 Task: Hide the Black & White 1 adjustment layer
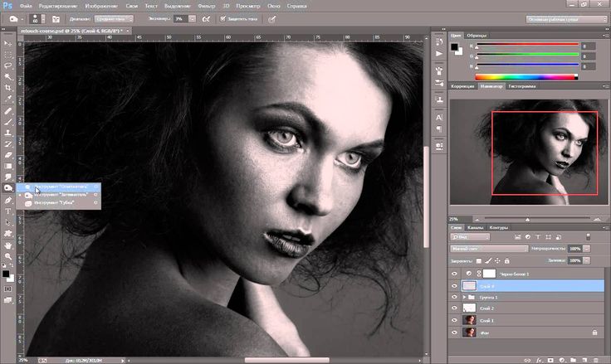453,272
